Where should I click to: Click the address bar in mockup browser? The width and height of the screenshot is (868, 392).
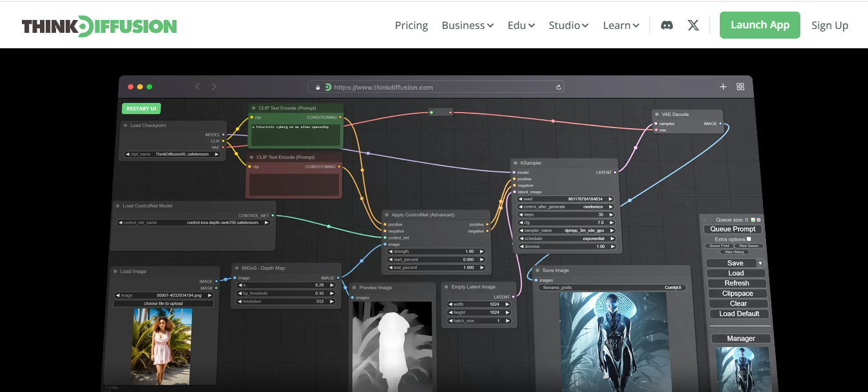point(436,87)
